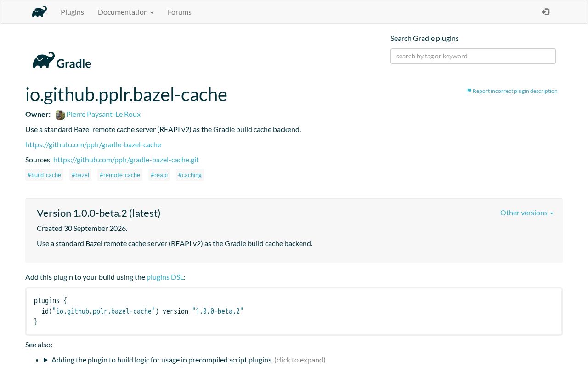Open the gradle-bazel-cache.git sources link
Viewport: 588px width, 368px height.
click(126, 160)
